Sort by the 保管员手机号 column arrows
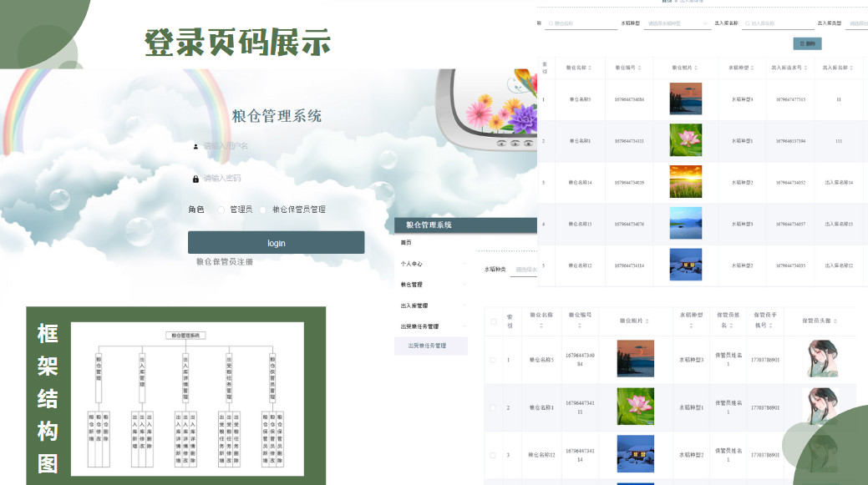 [770, 326]
